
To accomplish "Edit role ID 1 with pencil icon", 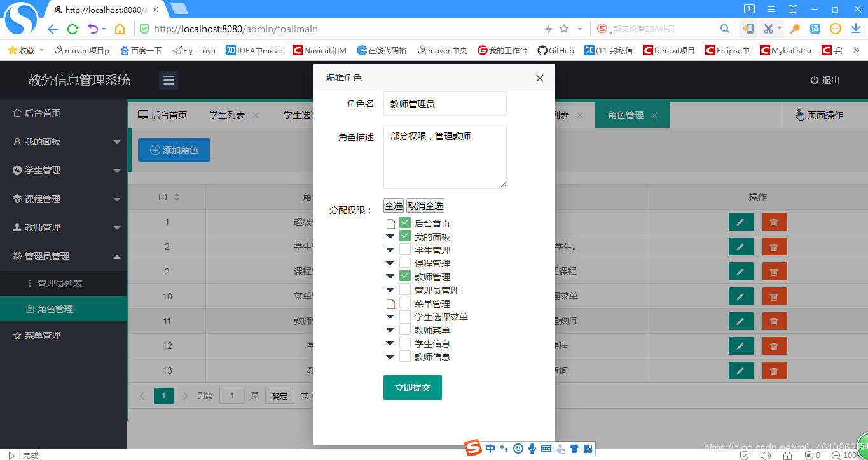I will click(741, 222).
